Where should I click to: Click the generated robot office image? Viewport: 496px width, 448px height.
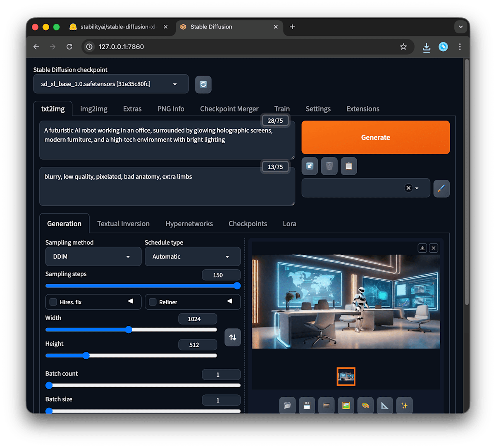click(x=346, y=301)
